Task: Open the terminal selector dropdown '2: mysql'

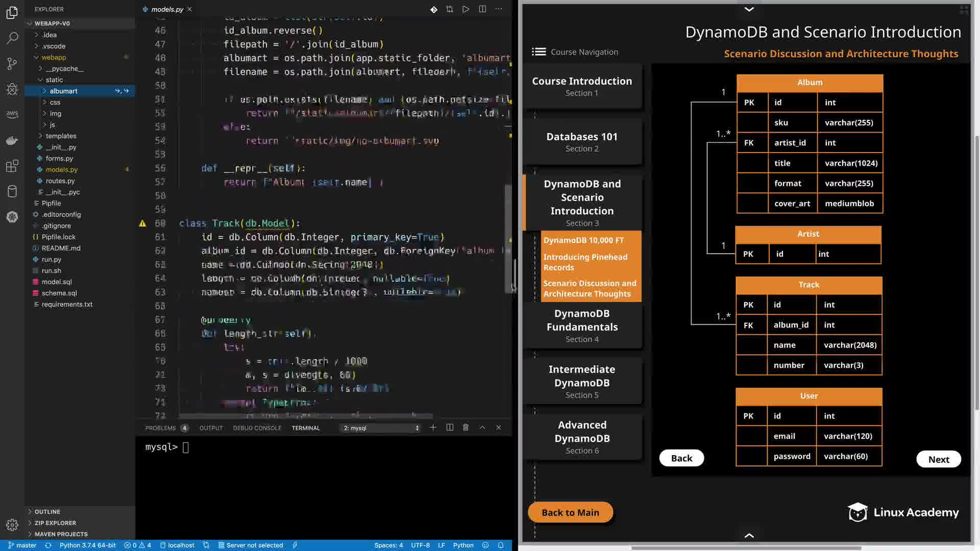Action: 381,428
